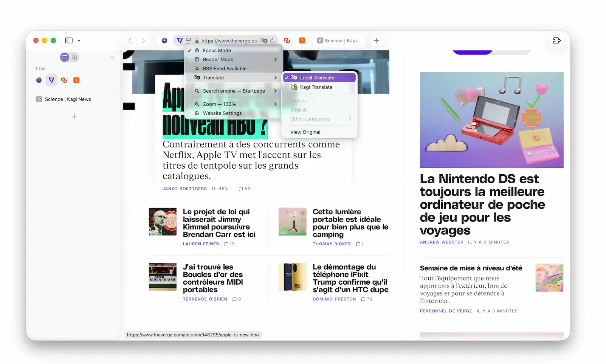Open author link Dominic Preston
Image resolution: width=606 pixels, height=364 pixels.
pyautogui.click(x=334, y=299)
